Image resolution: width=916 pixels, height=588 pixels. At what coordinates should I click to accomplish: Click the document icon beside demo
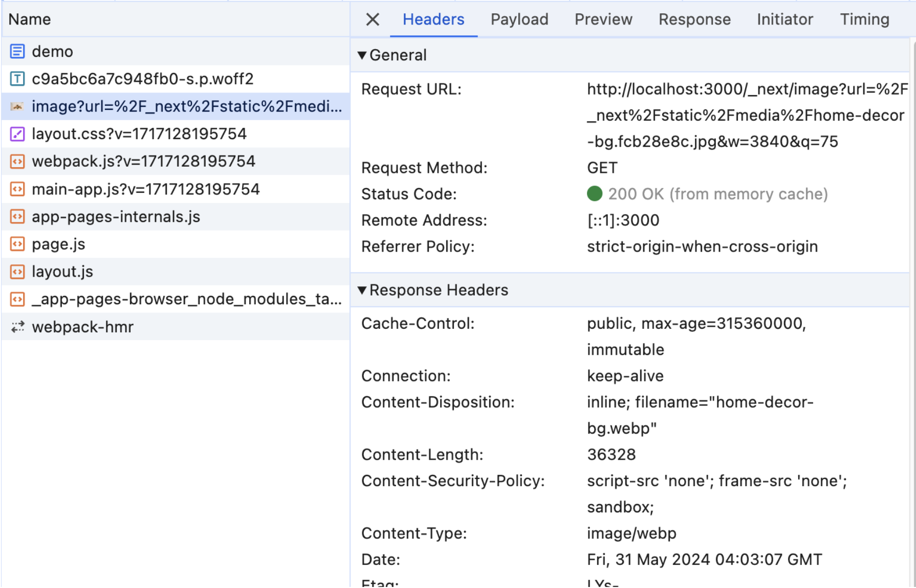pos(17,51)
